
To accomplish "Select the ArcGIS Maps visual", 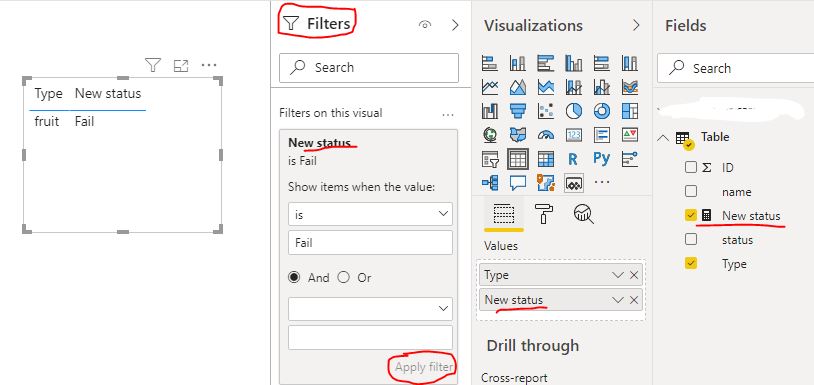I will coord(546,183).
